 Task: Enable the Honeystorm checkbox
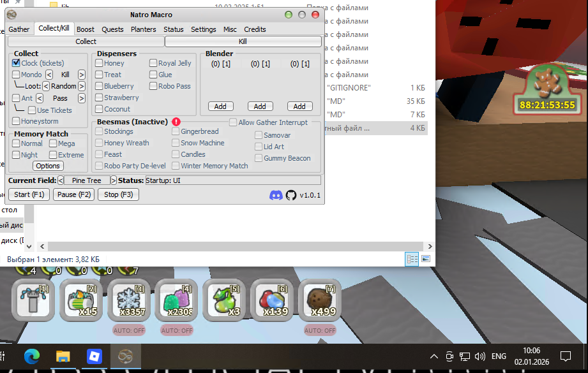(x=16, y=121)
